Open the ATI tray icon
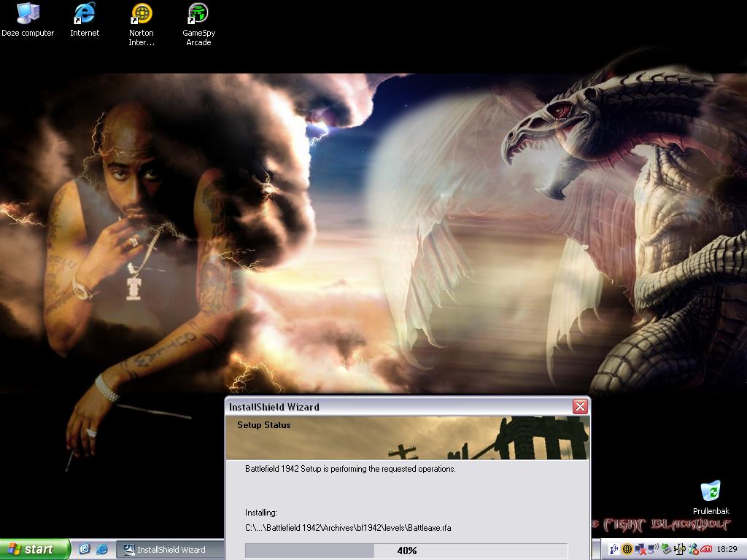The width and height of the screenshot is (747, 560). [x=706, y=549]
